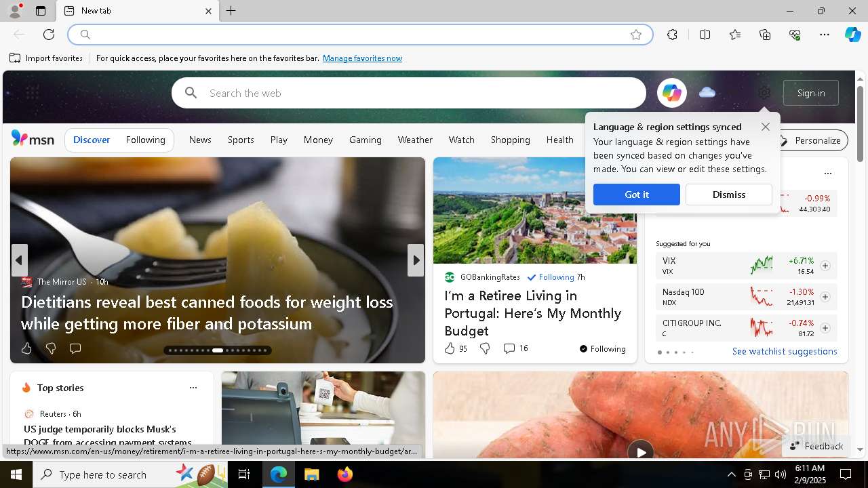This screenshot has height=488, width=868.
Task: Show next carousel story arrow
Action: click(x=416, y=260)
